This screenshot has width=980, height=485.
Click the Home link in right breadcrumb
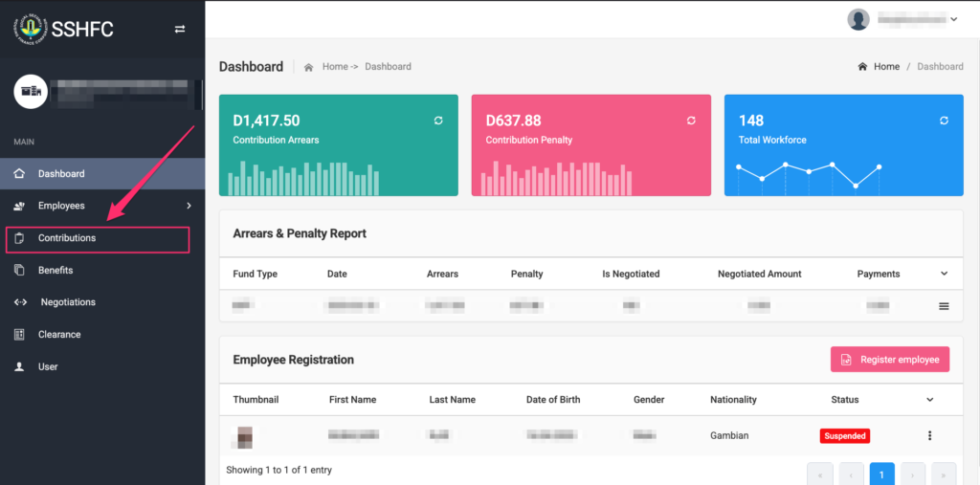click(886, 67)
